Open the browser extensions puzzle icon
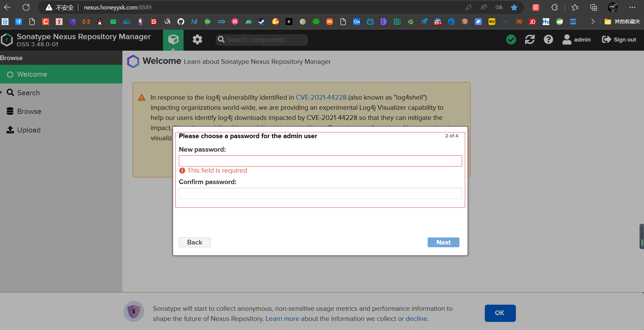Screen dimensions: 644x330 tap(554, 7)
